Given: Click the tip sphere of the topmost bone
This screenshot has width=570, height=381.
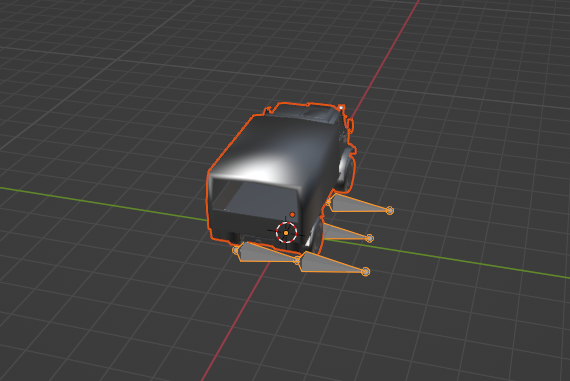Looking at the screenshot, I should [390, 210].
